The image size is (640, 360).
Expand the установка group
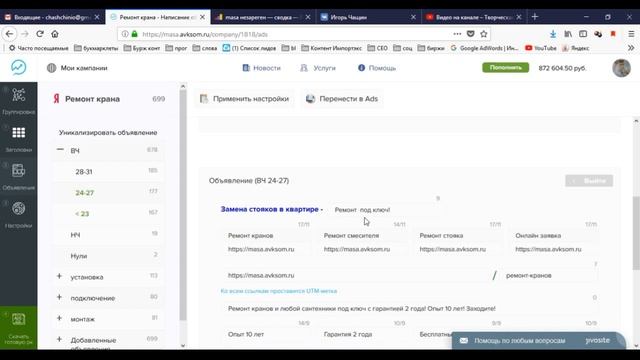60,276
